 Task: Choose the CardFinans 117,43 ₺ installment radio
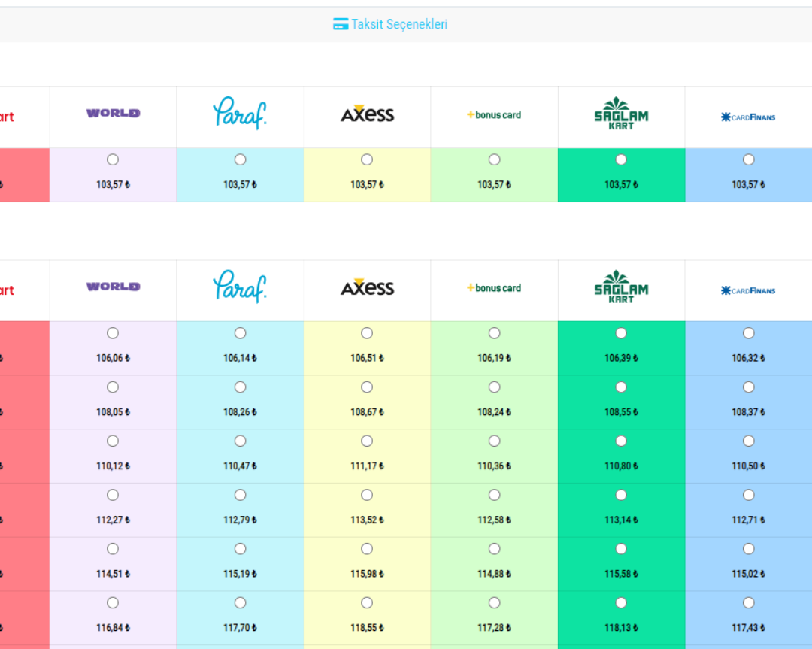pyautogui.click(x=748, y=603)
